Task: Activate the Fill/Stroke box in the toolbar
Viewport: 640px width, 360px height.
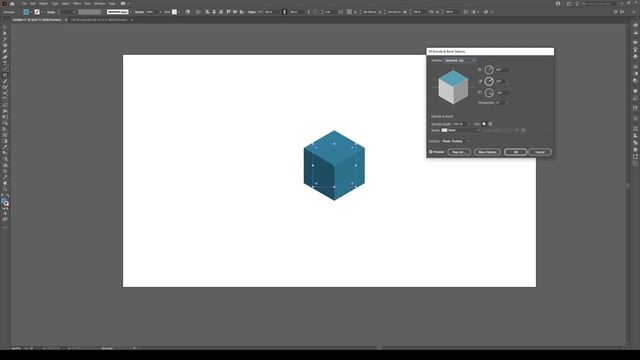Action: 5,201
